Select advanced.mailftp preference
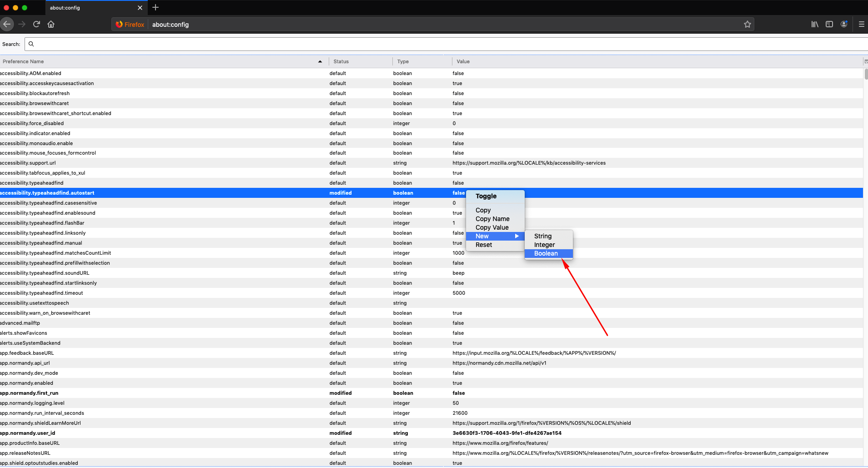Image resolution: width=868 pixels, height=468 pixels. point(431,323)
